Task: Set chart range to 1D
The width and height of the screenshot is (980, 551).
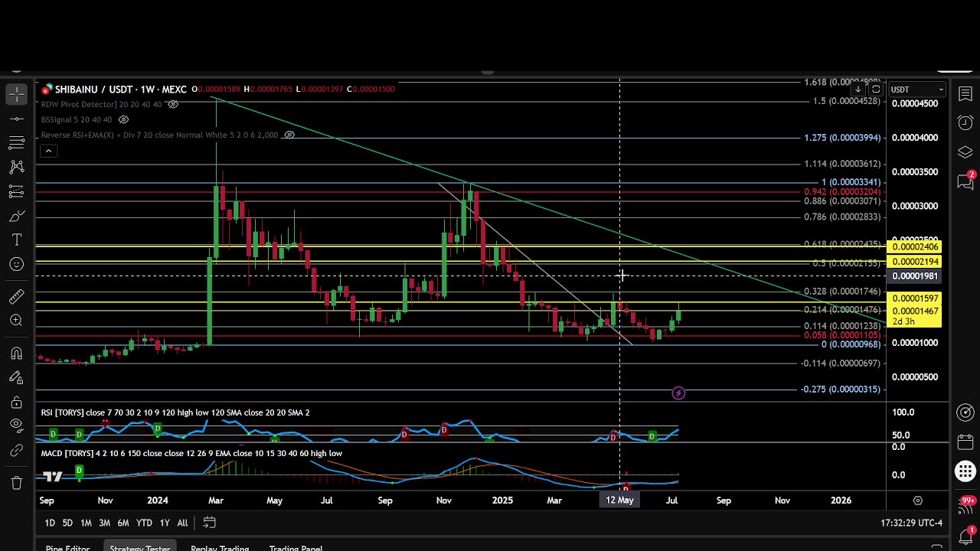Action: coord(50,523)
